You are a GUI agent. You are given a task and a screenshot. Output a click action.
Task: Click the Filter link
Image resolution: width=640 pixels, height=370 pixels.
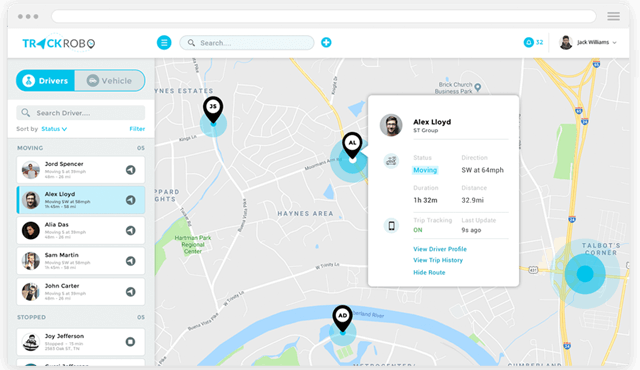pos(137,129)
